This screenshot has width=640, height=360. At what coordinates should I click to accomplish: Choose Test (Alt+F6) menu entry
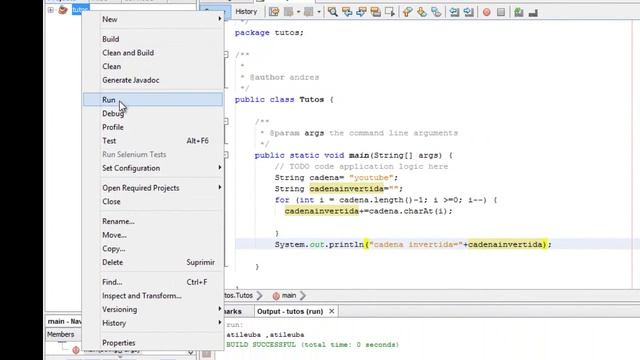(153, 141)
